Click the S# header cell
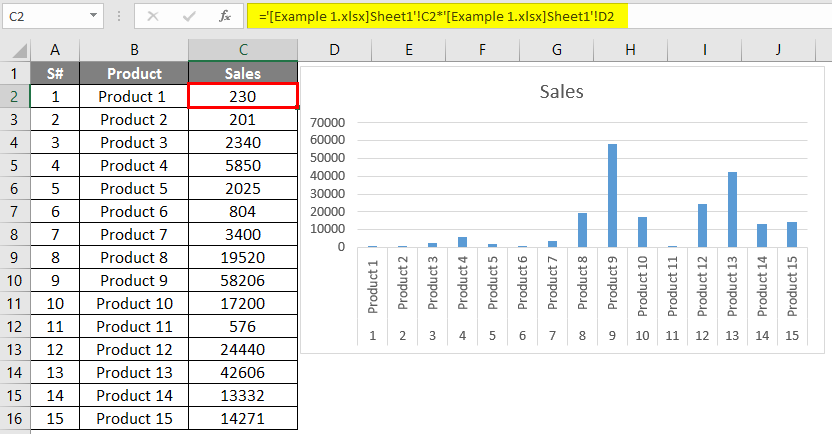The image size is (832, 434). 55,73
